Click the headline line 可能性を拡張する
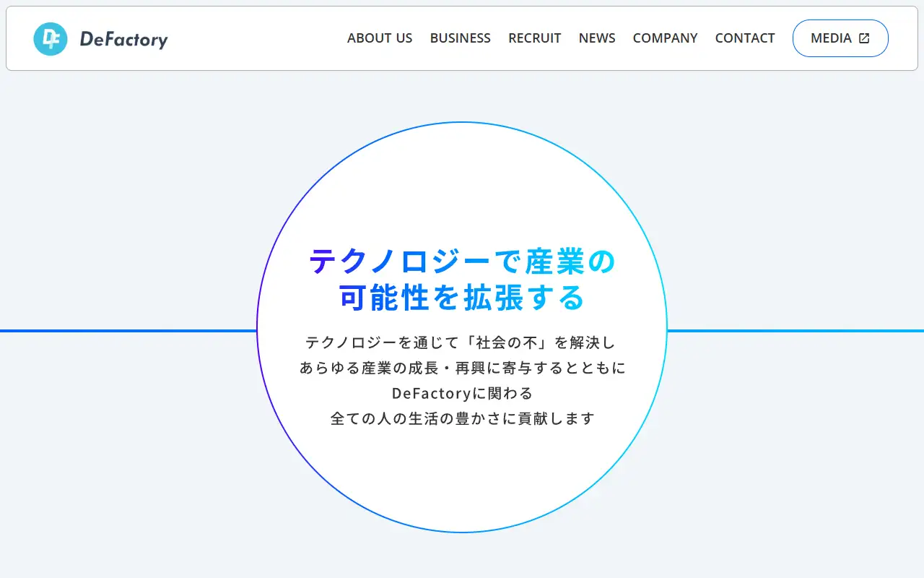 [462, 298]
